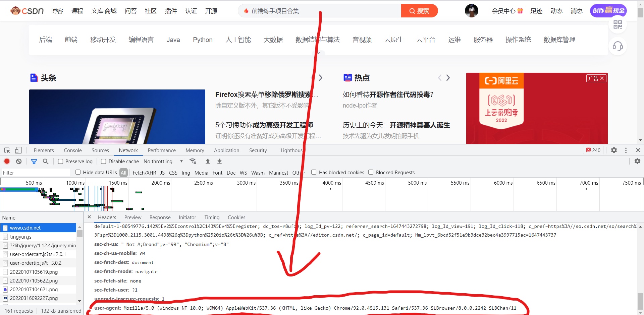644x315 pixels.
Task: Click the request list scrollbar thumb
Action: tap(79, 234)
